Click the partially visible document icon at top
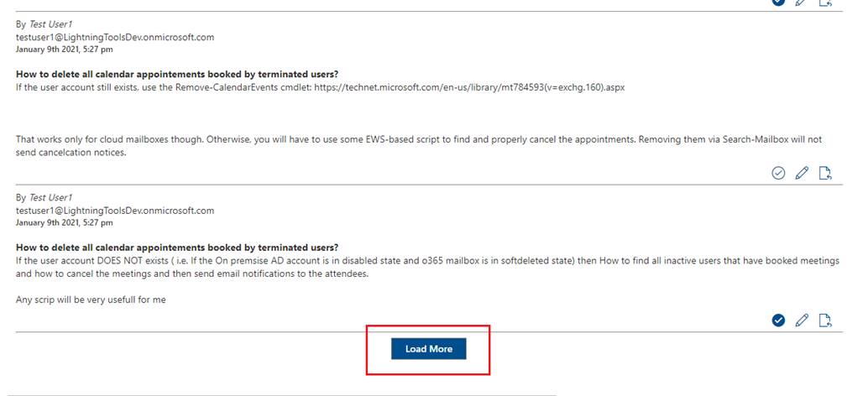Image resolution: width=868 pixels, height=396 pixels. tap(825, 3)
